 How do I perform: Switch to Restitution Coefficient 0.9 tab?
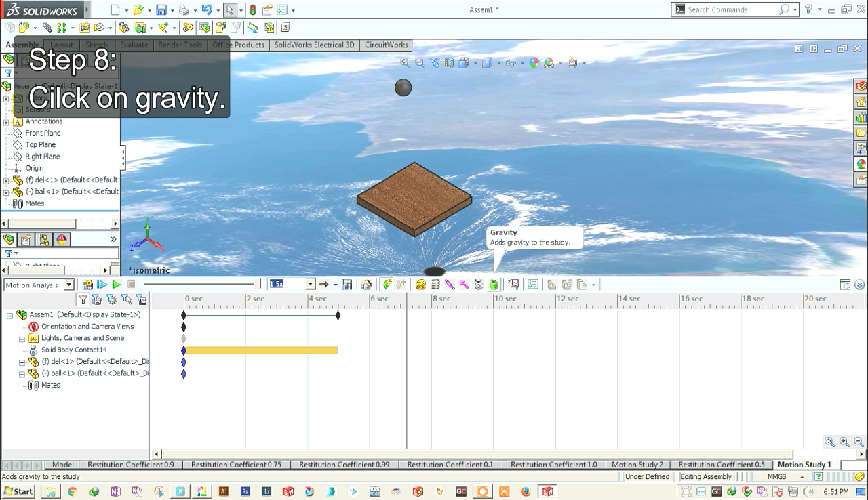click(131, 465)
